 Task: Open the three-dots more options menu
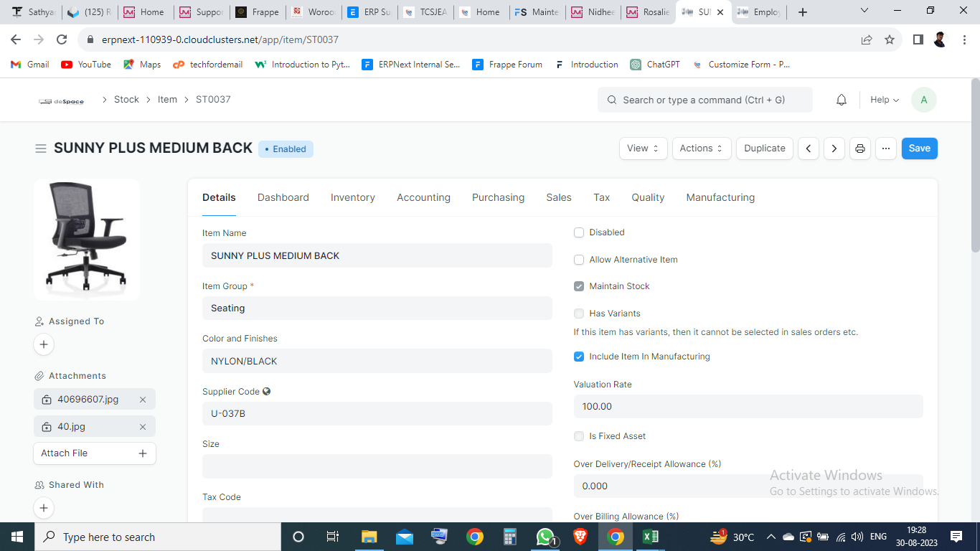click(886, 149)
